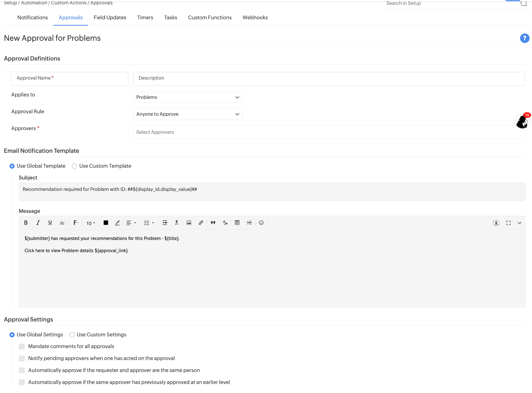
Task: Switch to the Field Updates tab
Action: tap(110, 18)
